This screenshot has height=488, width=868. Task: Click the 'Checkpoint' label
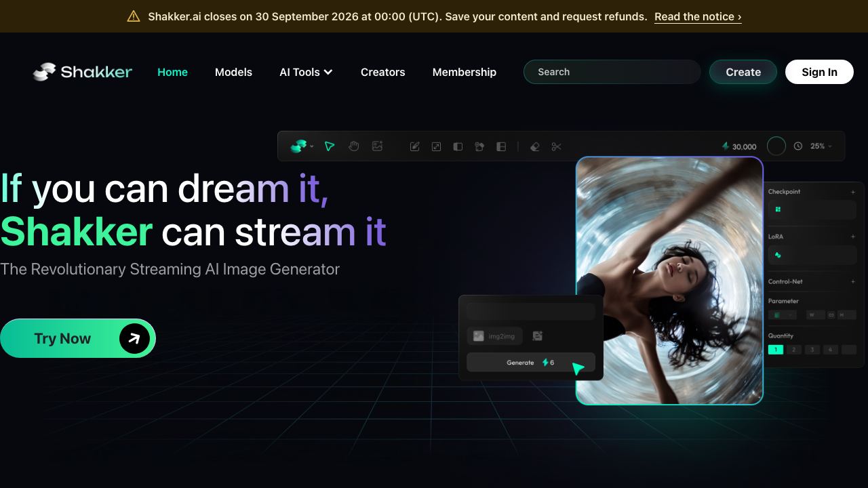click(x=784, y=192)
